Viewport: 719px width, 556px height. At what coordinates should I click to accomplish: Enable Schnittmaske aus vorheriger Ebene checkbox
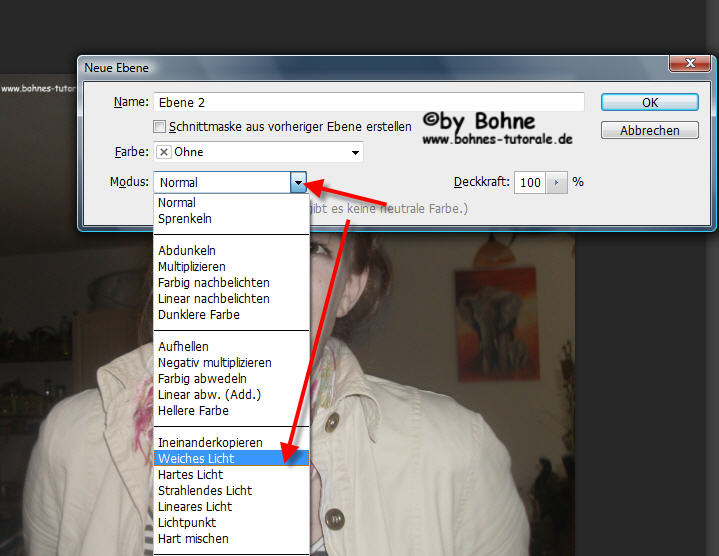click(159, 127)
